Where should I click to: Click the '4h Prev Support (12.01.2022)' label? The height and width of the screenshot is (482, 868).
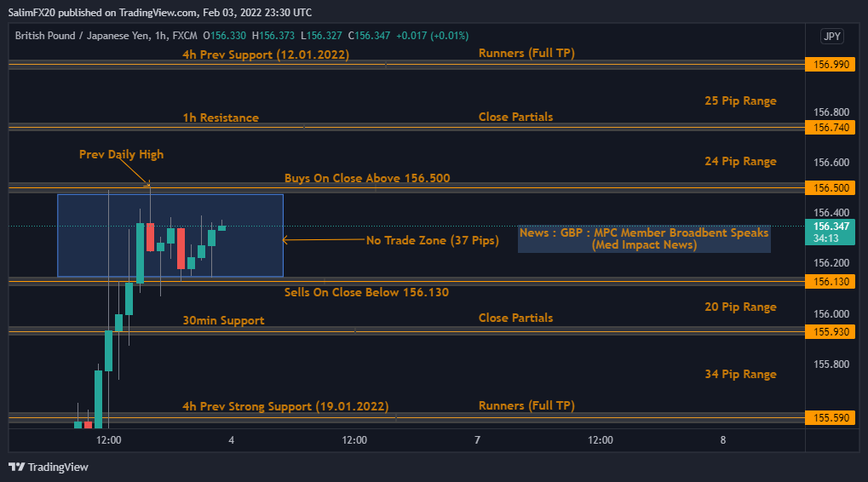tap(265, 55)
